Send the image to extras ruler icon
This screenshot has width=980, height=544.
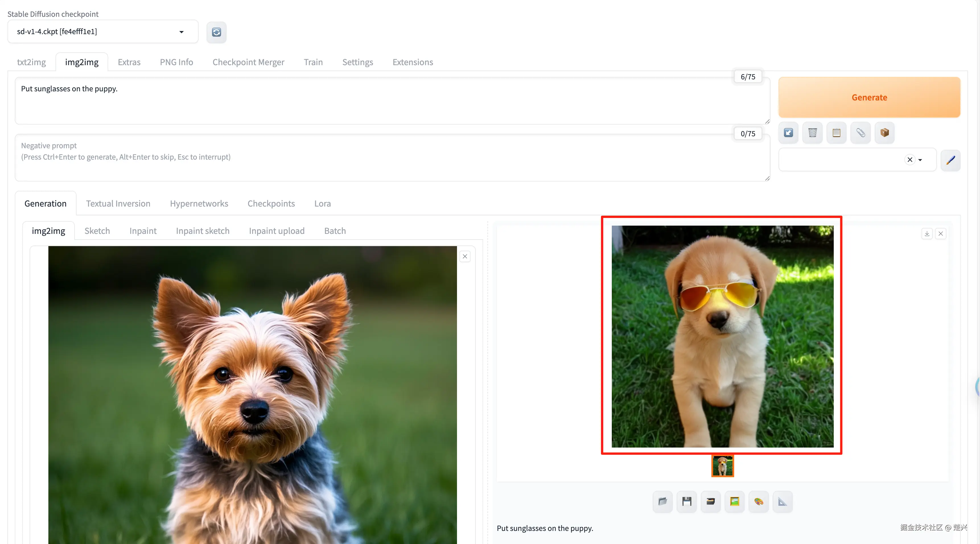783,501
